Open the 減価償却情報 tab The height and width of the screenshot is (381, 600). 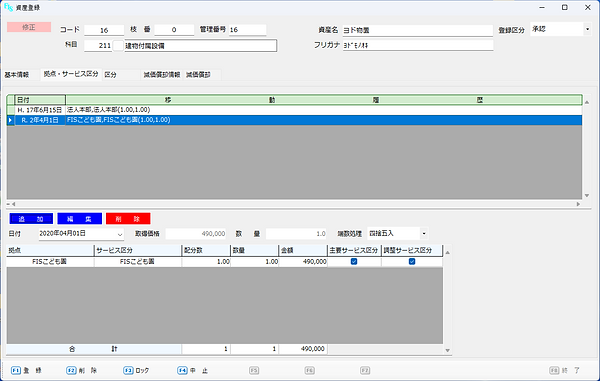tap(161, 75)
